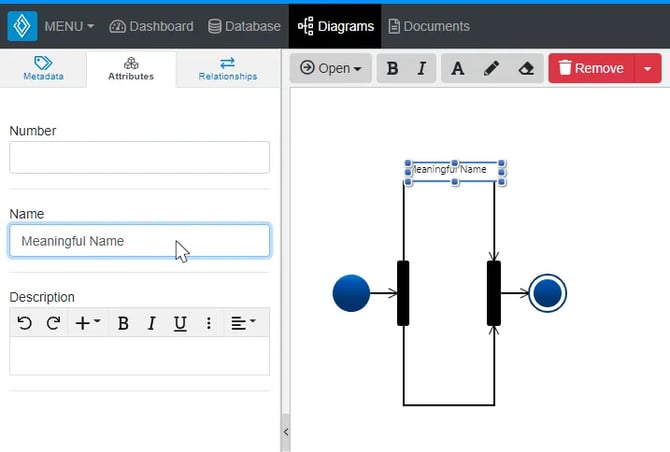Open the Open dropdown in diagram toolbar
Image resolution: width=670 pixels, height=452 pixels.
[x=331, y=68]
